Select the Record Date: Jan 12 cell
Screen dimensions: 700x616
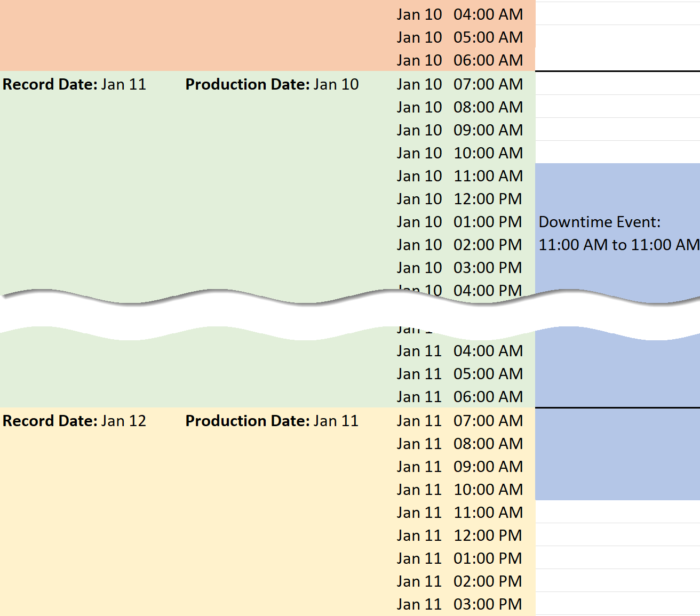click(74, 421)
